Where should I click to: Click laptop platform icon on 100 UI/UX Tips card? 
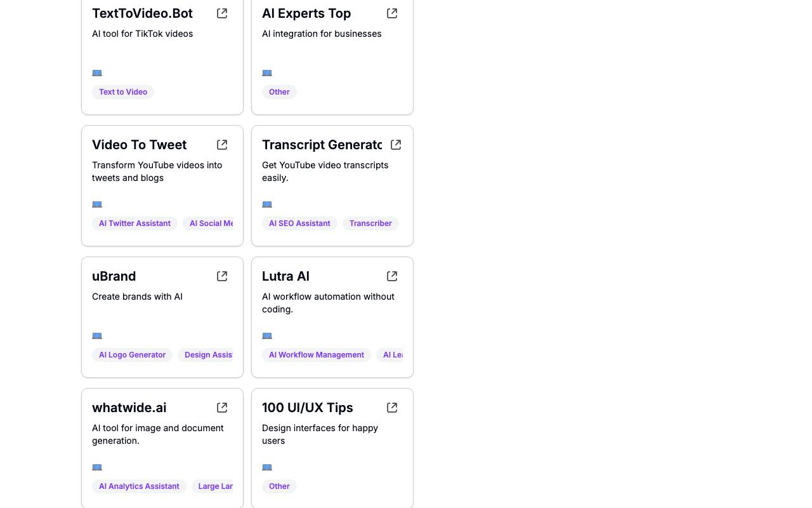[x=267, y=467]
